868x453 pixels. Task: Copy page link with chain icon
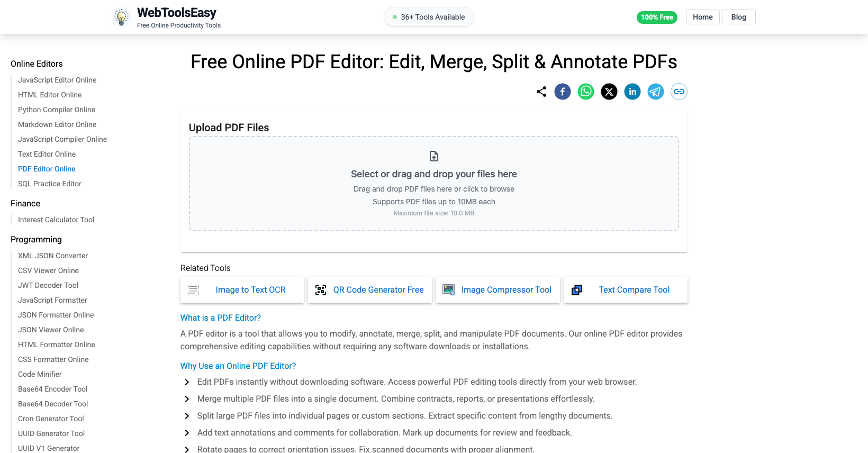[679, 92]
